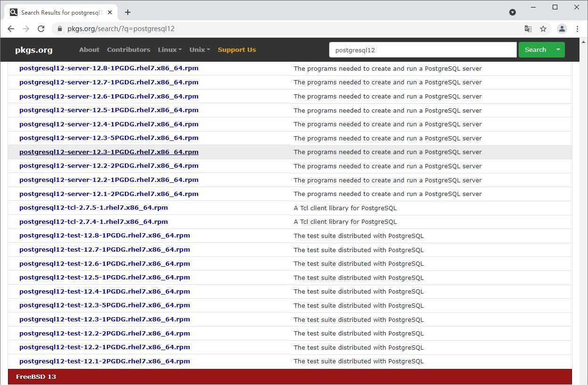
Task: Maximize the Chrome window
Action: [x=555, y=7]
